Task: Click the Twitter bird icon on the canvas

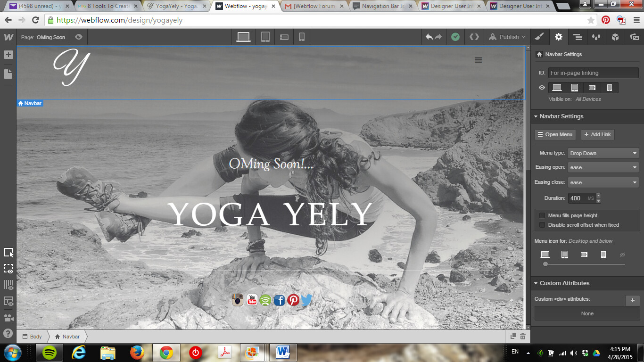Action: pyautogui.click(x=307, y=300)
